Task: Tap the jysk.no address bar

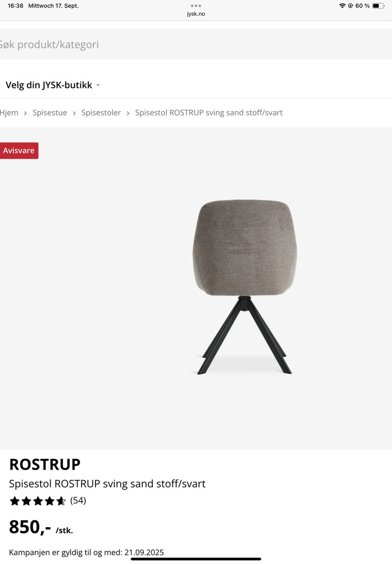Action: [x=196, y=14]
